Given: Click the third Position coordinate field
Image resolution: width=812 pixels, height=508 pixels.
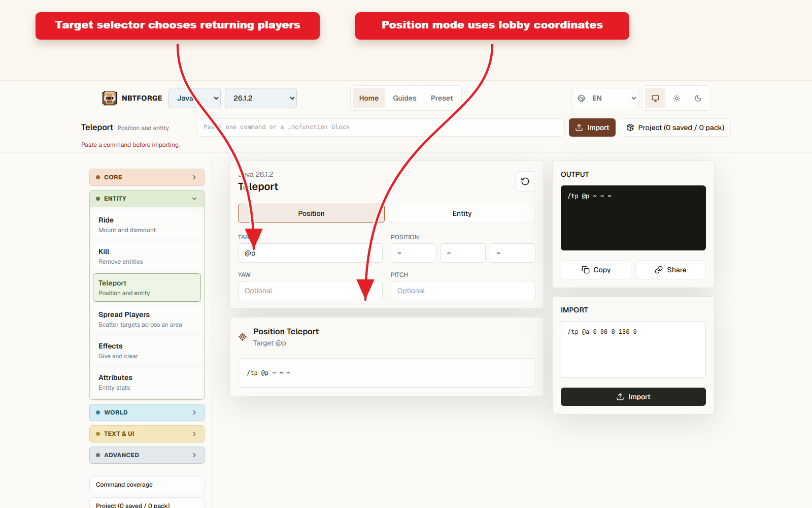Looking at the screenshot, I should point(513,253).
